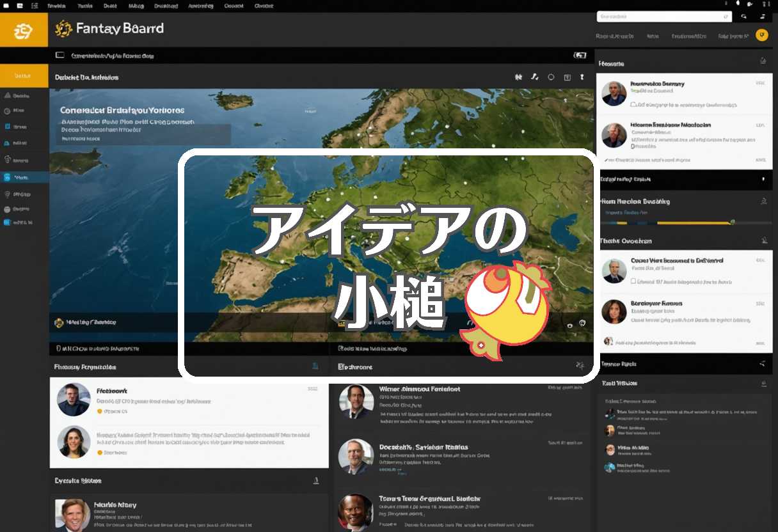Focus the search field in the top bar
Image resolution: width=778 pixels, height=532 pixels.
tap(664, 17)
